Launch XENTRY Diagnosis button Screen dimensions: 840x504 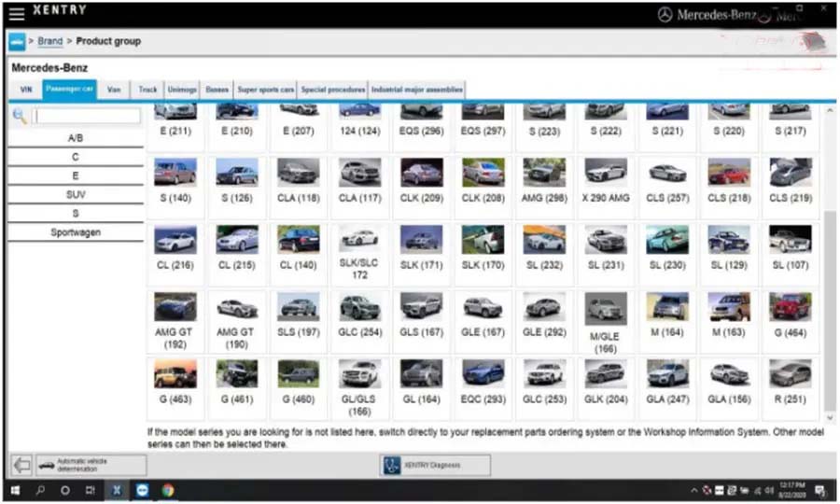[x=435, y=465]
